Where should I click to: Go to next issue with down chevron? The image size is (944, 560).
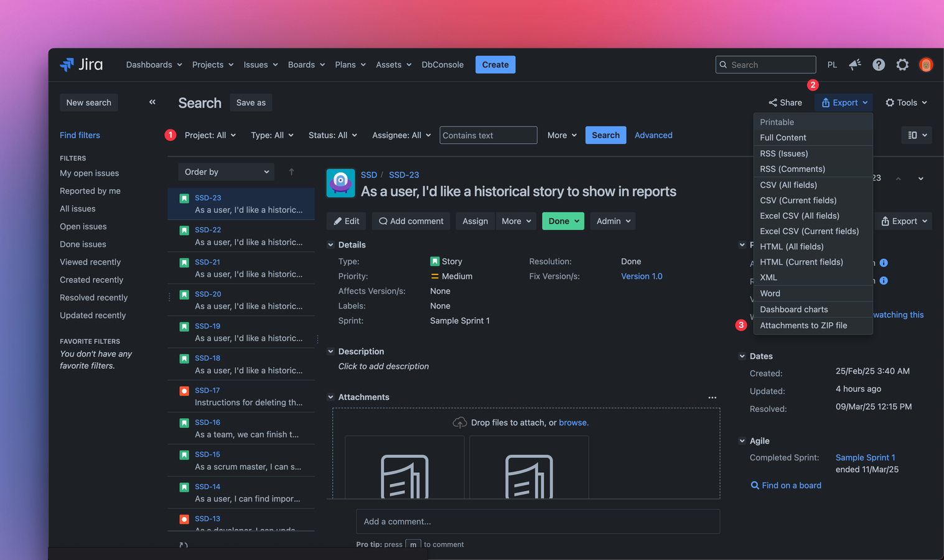coord(921,179)
